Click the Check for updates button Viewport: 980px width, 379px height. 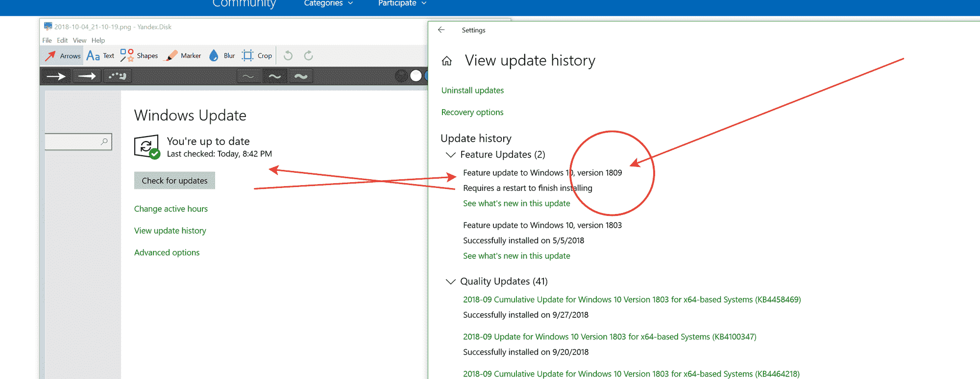174,181
